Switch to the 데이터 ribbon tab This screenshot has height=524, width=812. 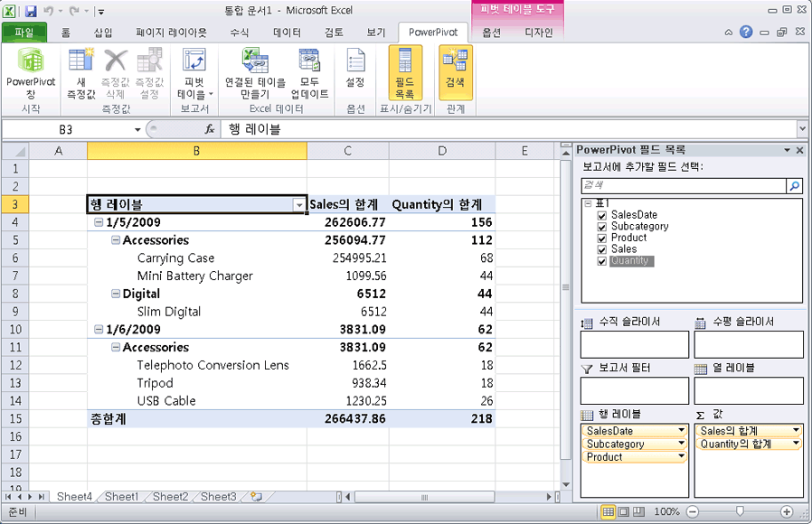point(286,32)
